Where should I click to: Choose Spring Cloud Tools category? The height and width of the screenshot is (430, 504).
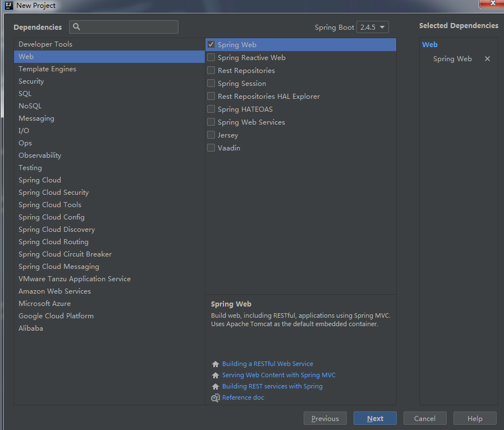coord(109,205)
